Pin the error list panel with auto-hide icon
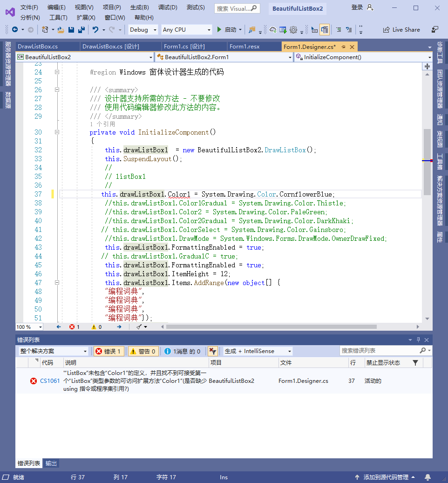The height and width of the screenshot is (483, 448). click(x=418, y=340)
